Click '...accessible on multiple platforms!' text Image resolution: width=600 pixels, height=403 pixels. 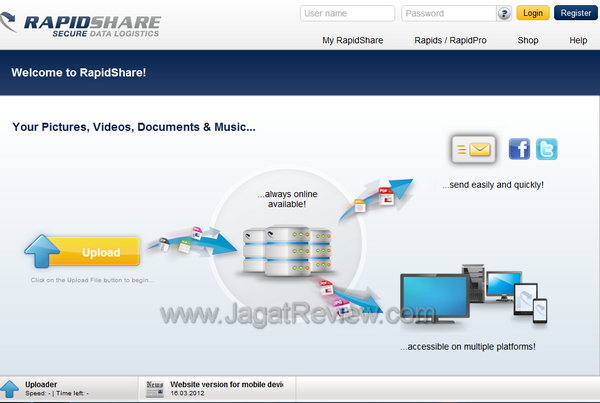[468, 347]
